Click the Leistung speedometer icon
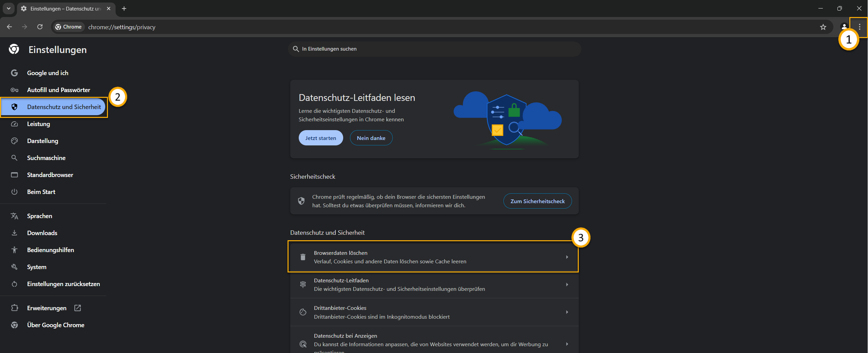 [15, 124]
